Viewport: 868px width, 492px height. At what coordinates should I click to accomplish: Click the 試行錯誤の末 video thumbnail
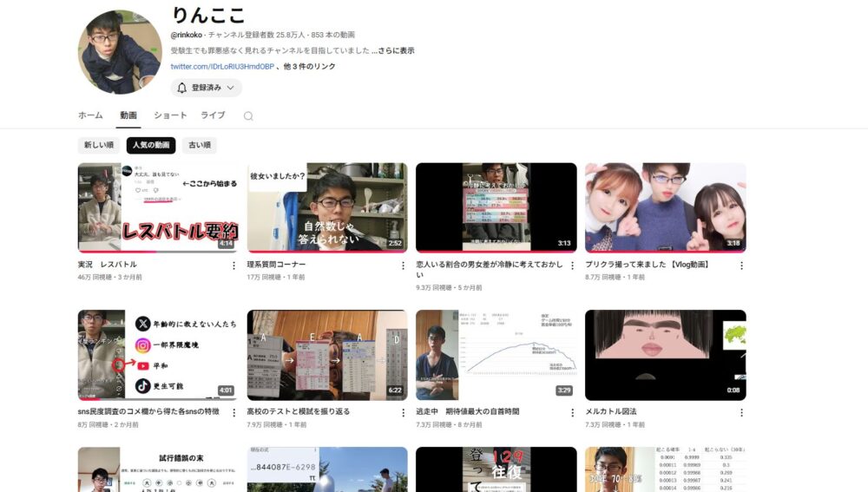point(158,469)
